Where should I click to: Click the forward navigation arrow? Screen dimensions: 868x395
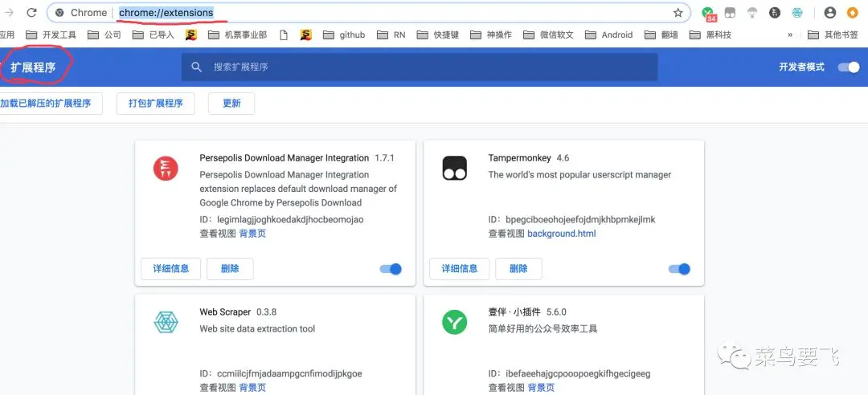point(9,12)
